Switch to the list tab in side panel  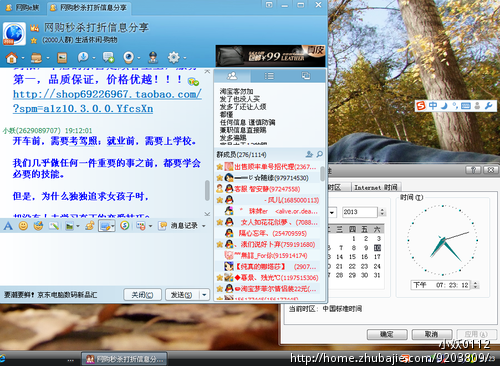pyautogui.click(x=269, y=76)
